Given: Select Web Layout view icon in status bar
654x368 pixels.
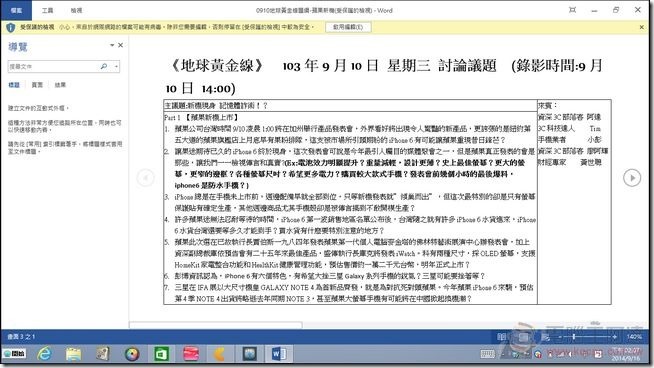Looking at the screenshot, I should [x=545, y=336].
